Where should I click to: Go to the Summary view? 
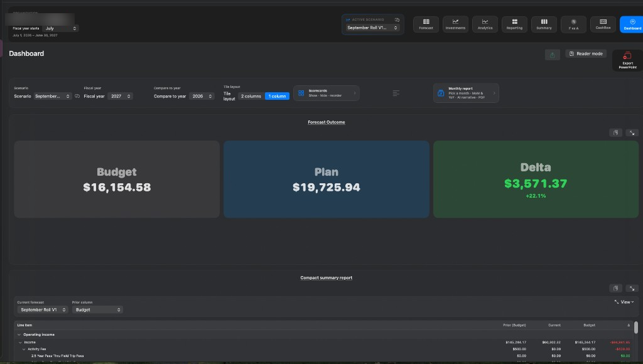coord(544,24)
